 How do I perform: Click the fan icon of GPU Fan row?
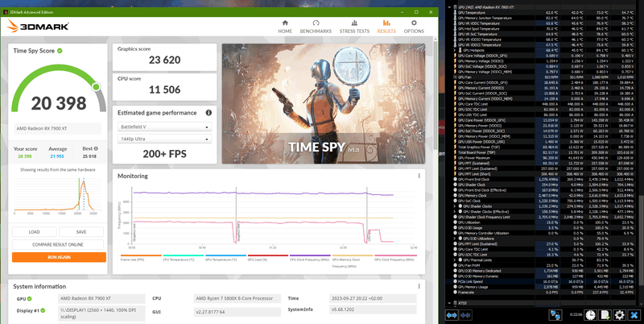tap(455, 77)
